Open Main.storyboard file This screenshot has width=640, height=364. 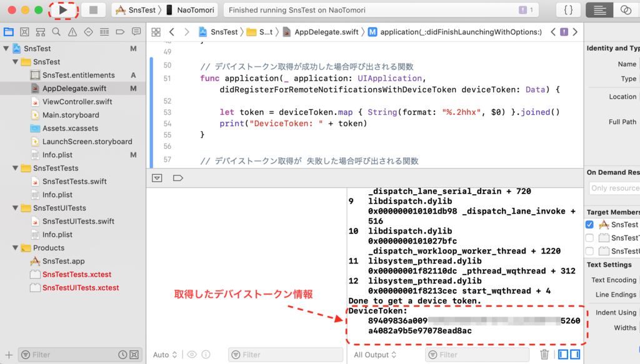point(71,115)
